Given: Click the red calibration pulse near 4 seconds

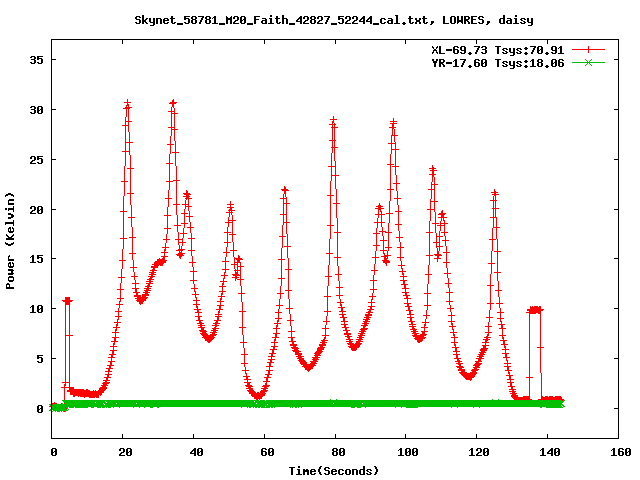Looking at the screenshot, I should (x=67, y=301).
